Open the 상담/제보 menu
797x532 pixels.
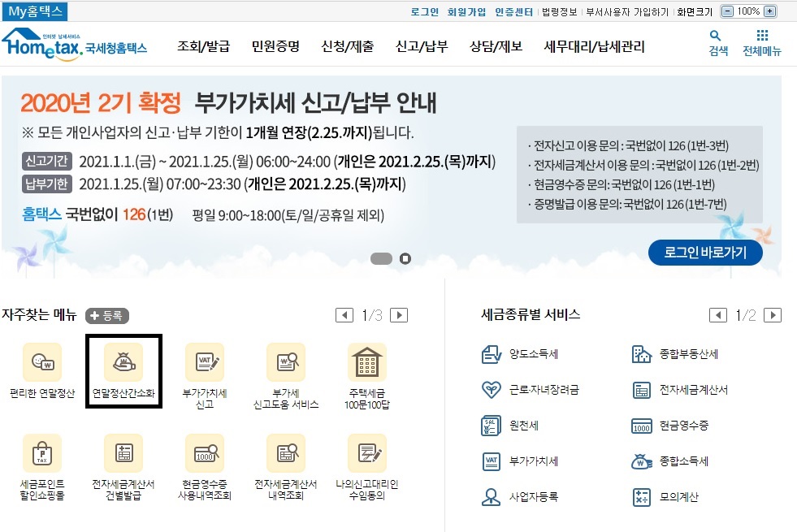point(496,47)
